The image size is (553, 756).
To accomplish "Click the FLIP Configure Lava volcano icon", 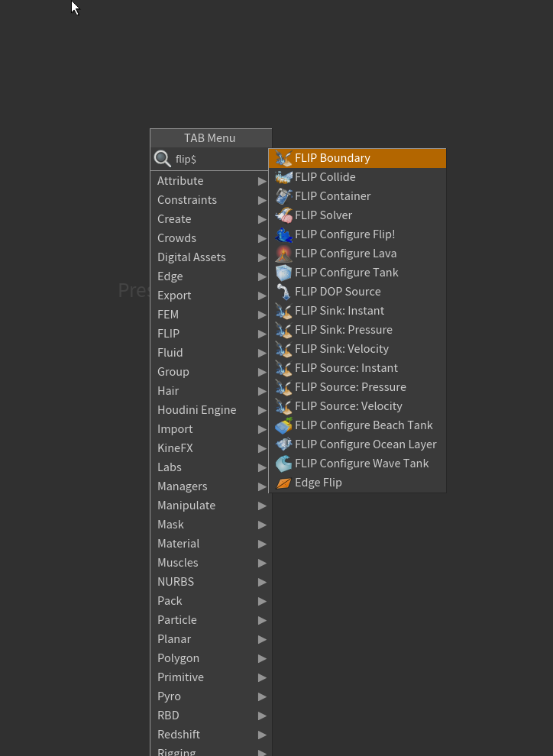I will 283,254.
